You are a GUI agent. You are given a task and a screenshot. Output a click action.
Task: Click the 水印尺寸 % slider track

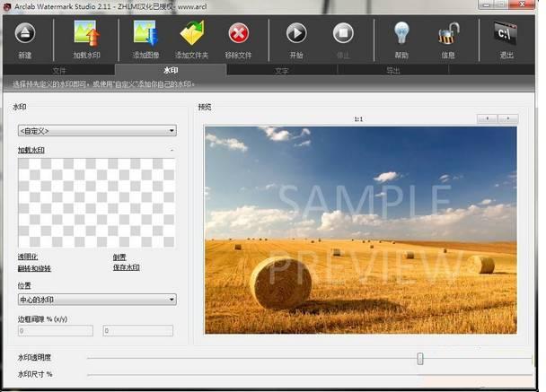click(x=310, y=375)
